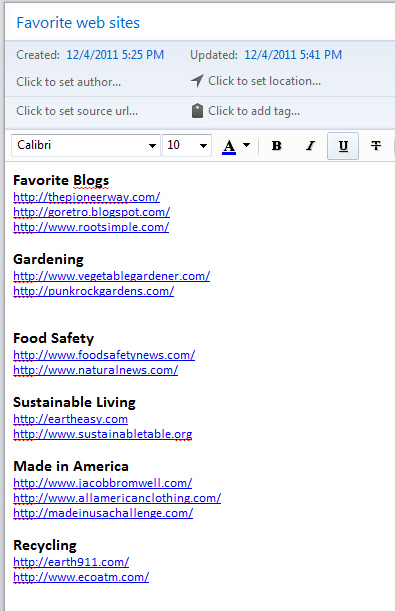Image resolution: width=395 pixels, height=611 pixels.
Task: Click the font color A icon
Action: [229, 147]
